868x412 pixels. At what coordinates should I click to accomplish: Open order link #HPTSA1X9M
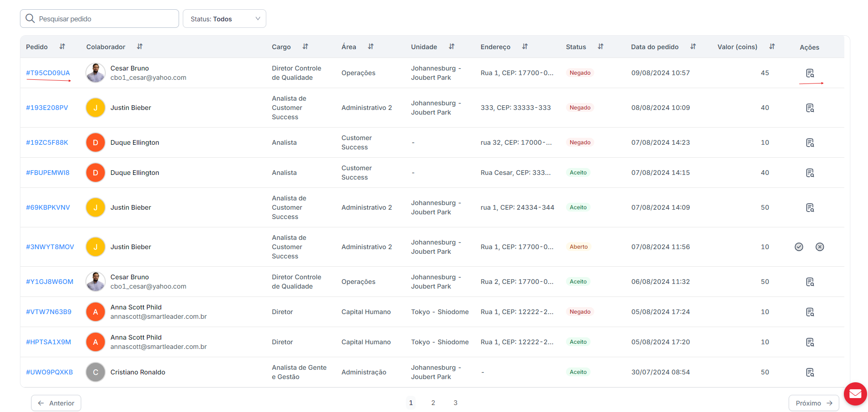(x=49, y=342)
